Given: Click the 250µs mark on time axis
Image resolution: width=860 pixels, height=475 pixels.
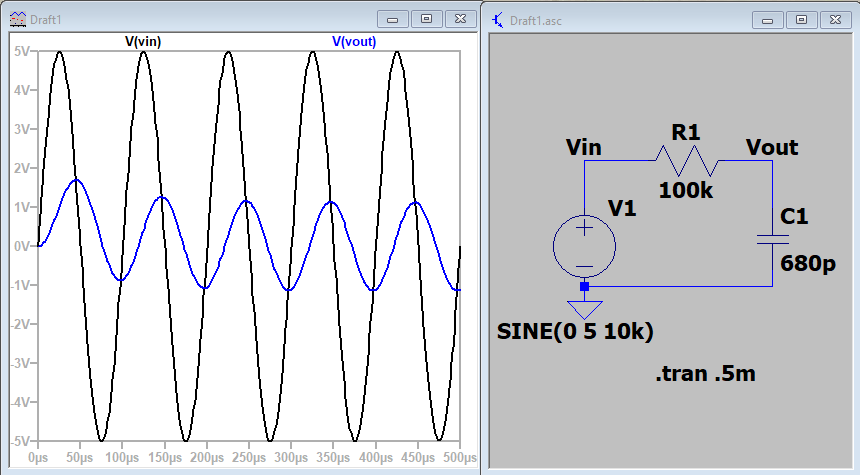Looking at the screenshot, I should pyautogui.click(x=249, y=457).
